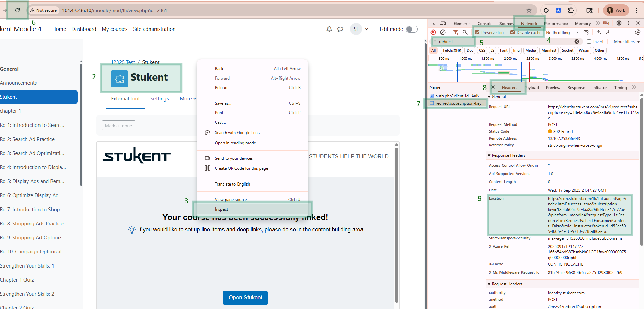The height and width of the screenshot is (309, 644).
Task: Choose View page source menu item
Action: [252, 200]
